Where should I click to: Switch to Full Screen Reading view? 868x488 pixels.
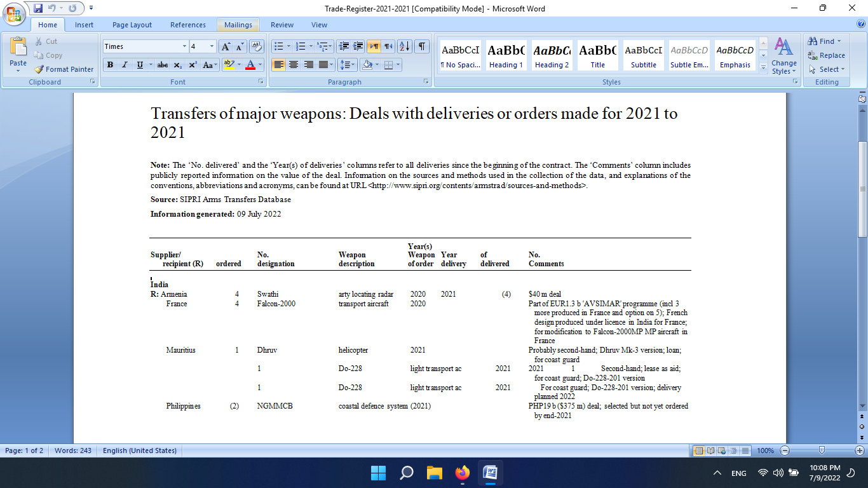710,451
